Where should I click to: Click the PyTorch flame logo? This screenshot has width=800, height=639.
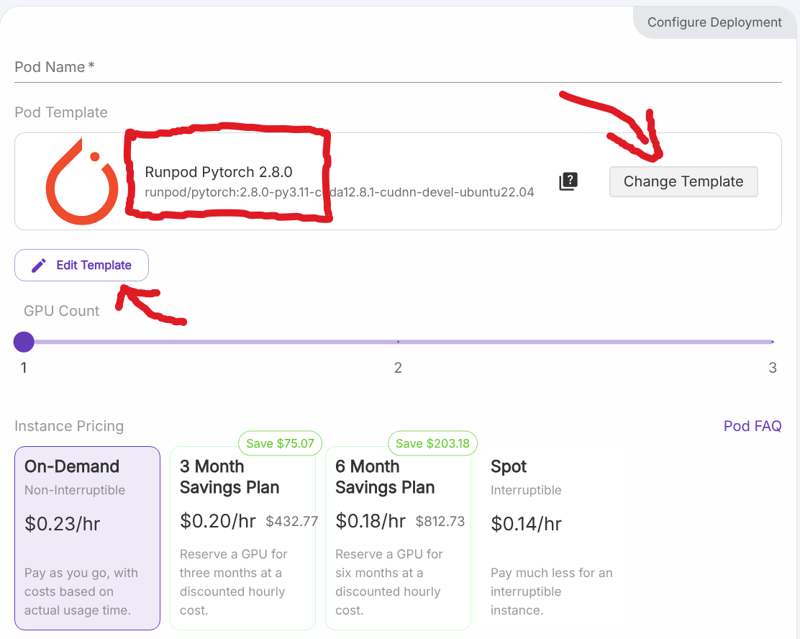pyautogui.click(x=82, y=182)
